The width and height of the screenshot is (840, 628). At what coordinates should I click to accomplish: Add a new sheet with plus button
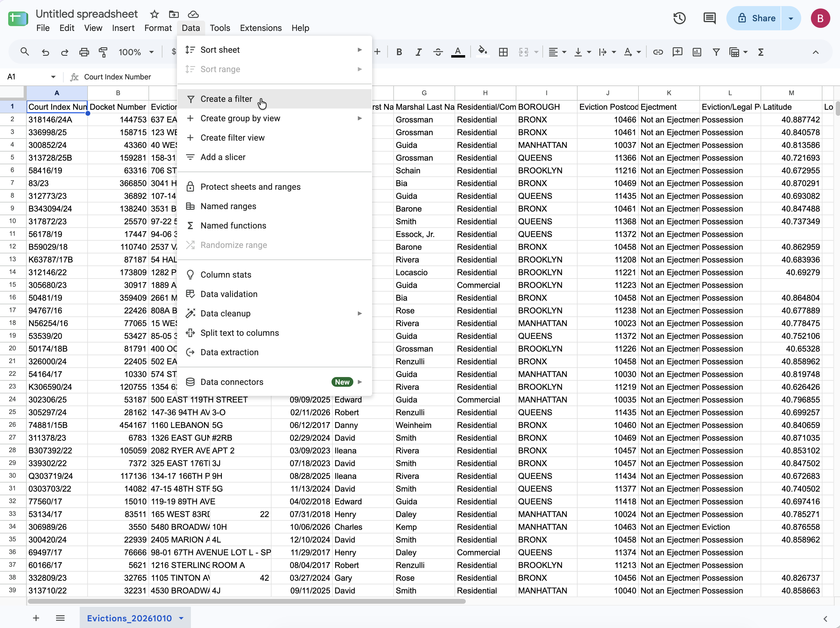click(36, 618)
